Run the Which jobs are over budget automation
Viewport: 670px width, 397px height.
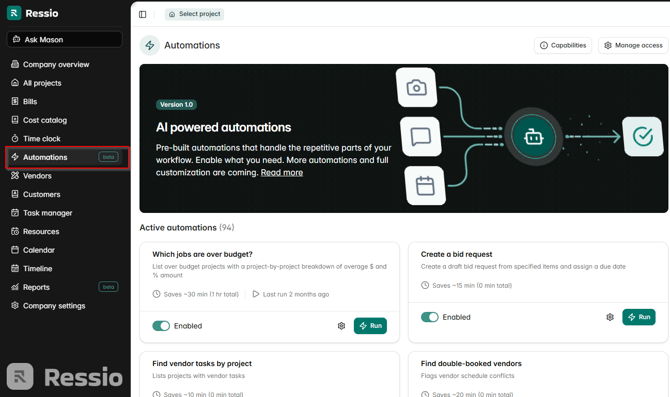370,326
